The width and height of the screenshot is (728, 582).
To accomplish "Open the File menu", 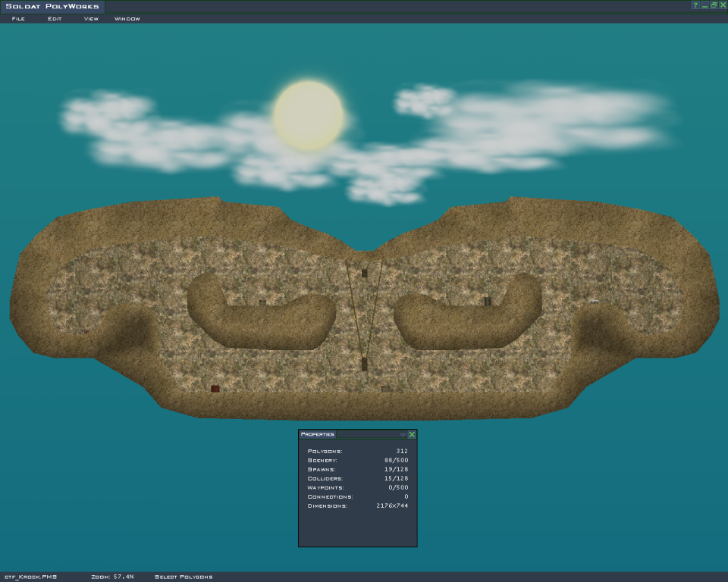I will click(x=18, y=19).
